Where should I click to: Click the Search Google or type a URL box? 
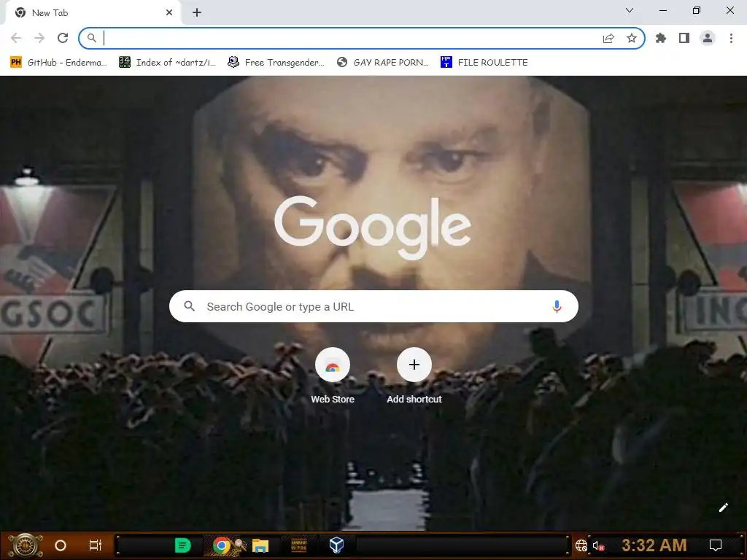tap(373, 306)
